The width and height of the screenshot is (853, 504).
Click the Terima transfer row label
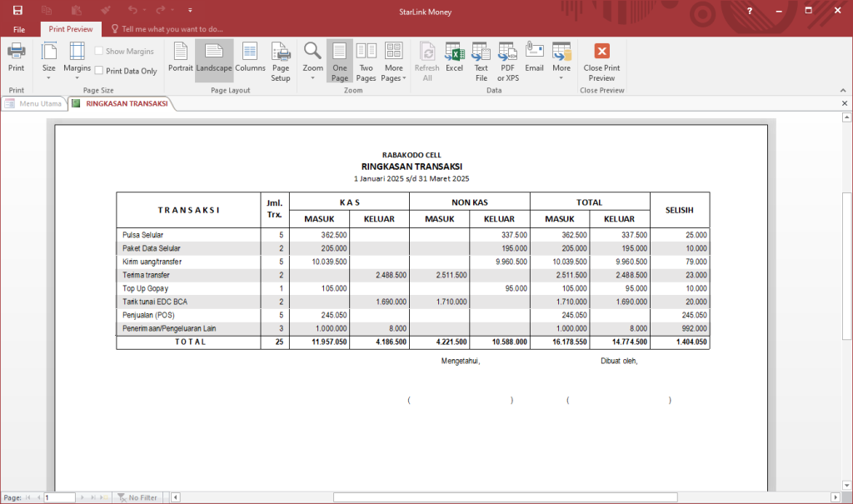146,276
